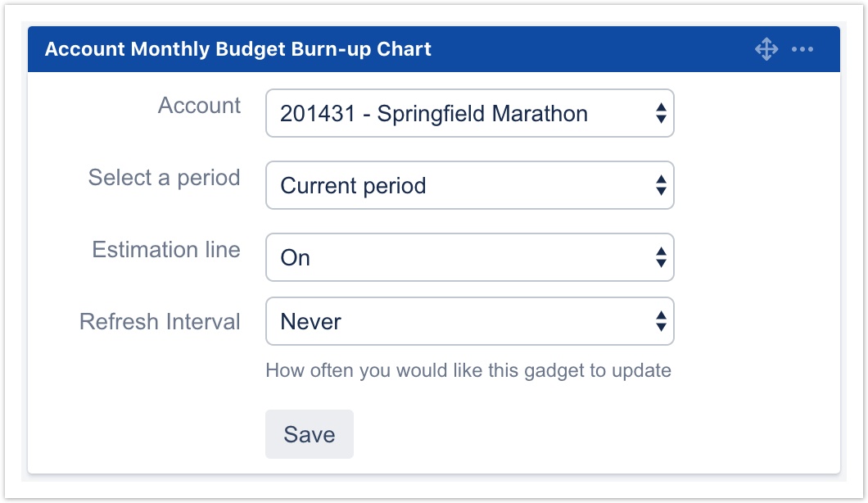Click the word Never in refresh field
The image size is (868, 503).
[x=310, y=322]
